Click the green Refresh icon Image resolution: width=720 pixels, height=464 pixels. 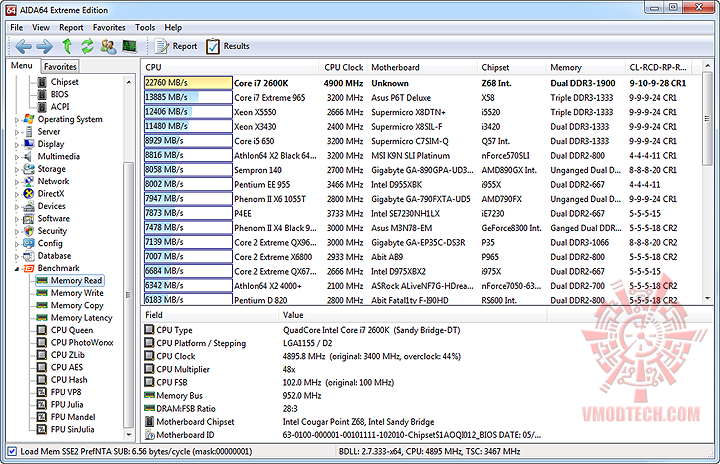click(x=87, y=46)
